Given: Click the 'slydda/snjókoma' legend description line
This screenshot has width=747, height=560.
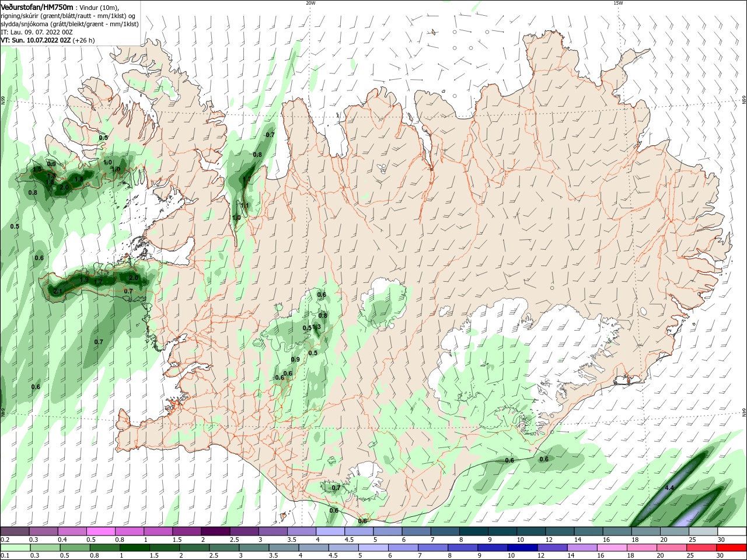Looking at the screenshot, I should tap(69, 24).
